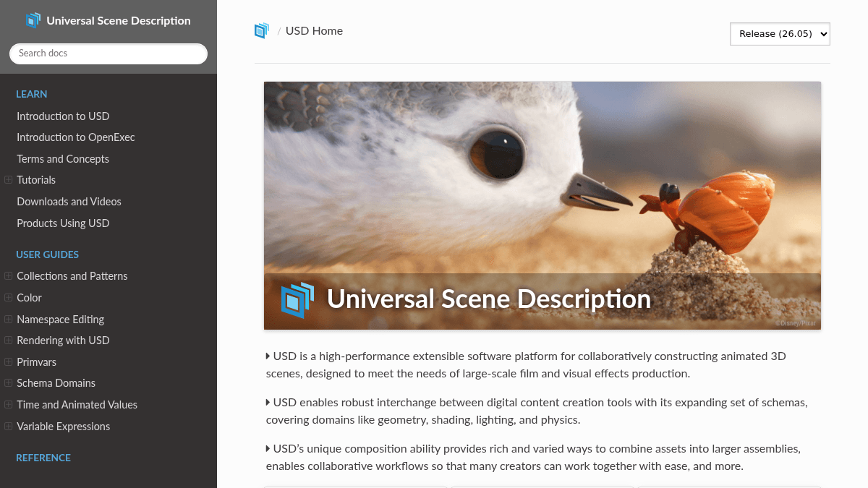Expand Namespace Editing node
868x488 pixels.
pyautogui.click(x=9, y=320)
